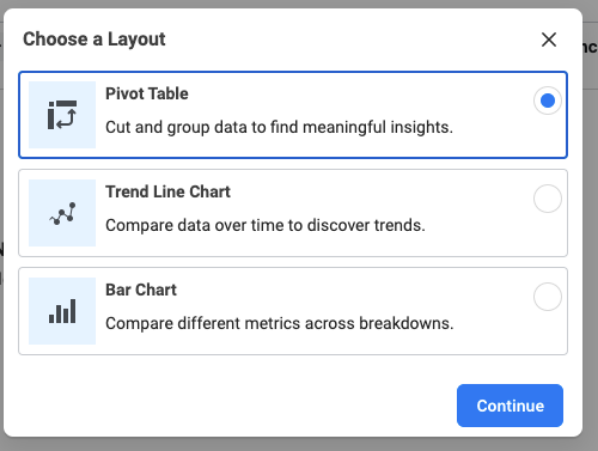Select the Pivot Table radio button

(x=547, y=101)
